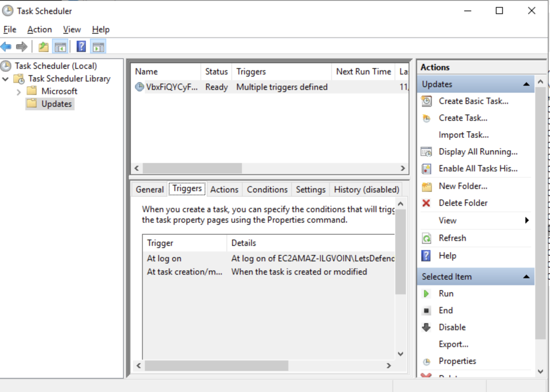Viewport: 550px width, 392px height.
Task: Click the Back arrow toolbar icon
Action: click(x=6, y=46)
